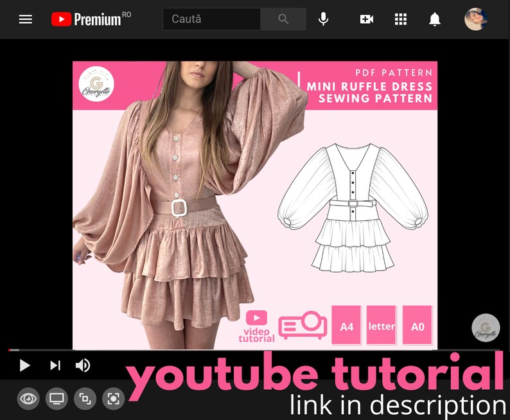
Task: Click the dress line drawing illustration
Action: click(353, 207)
